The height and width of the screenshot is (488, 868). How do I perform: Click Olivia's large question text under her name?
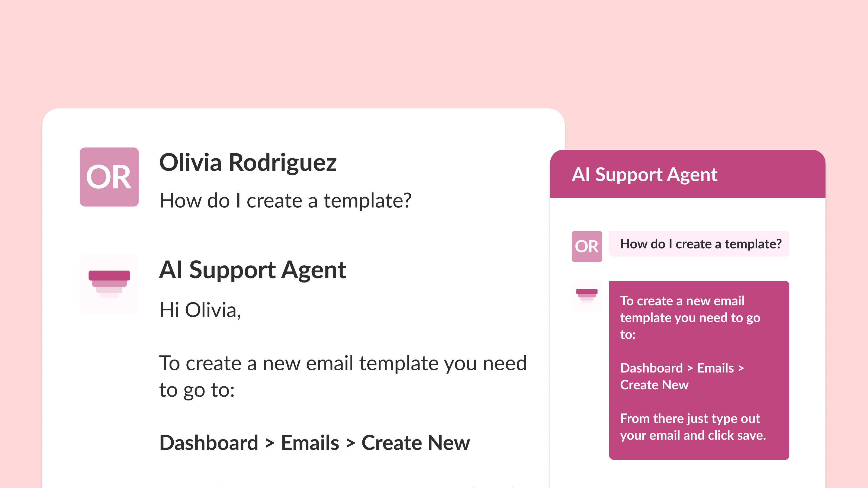(285, 201)
